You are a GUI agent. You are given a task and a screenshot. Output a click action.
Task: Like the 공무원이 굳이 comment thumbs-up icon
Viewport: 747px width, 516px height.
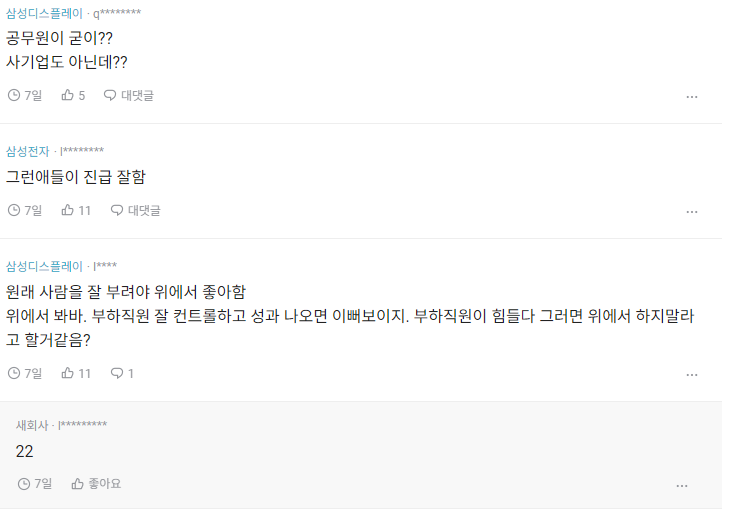tap(68, 95)
